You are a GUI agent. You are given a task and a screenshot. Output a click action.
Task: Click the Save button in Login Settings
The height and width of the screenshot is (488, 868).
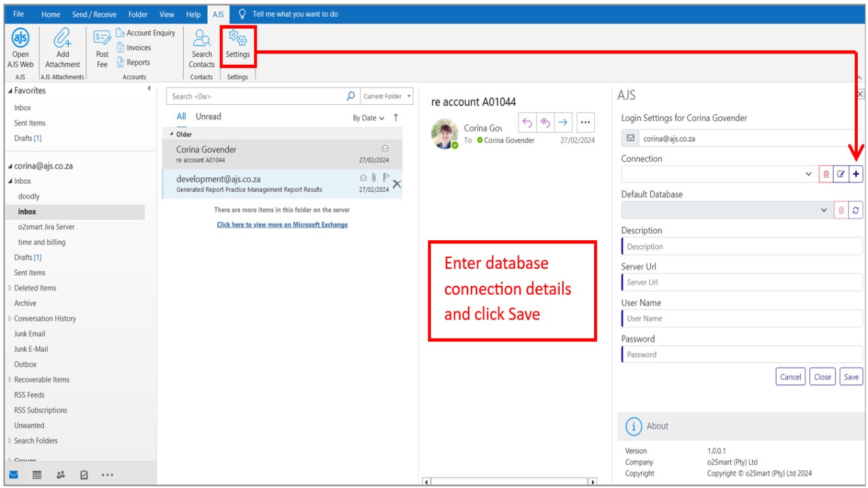851,377
